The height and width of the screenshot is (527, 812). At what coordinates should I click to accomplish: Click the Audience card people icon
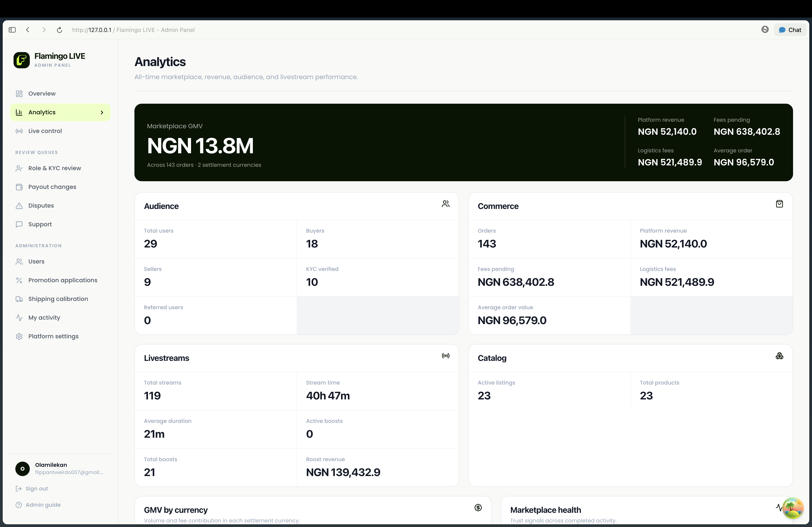coord(445,204)
